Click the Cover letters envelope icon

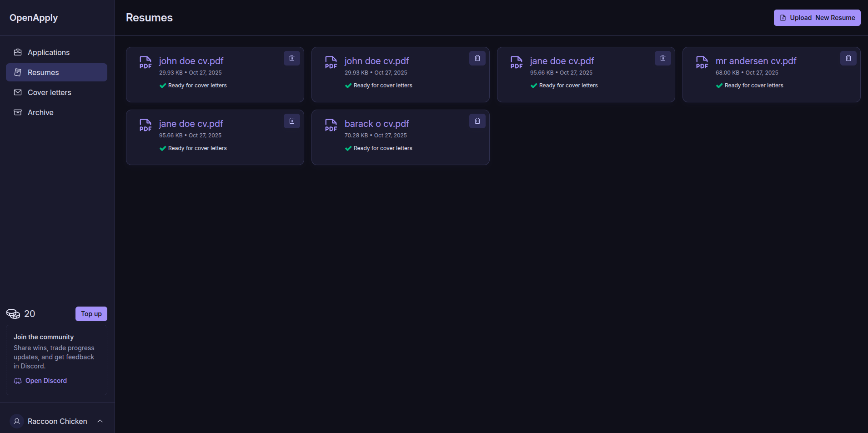(18, 92)
